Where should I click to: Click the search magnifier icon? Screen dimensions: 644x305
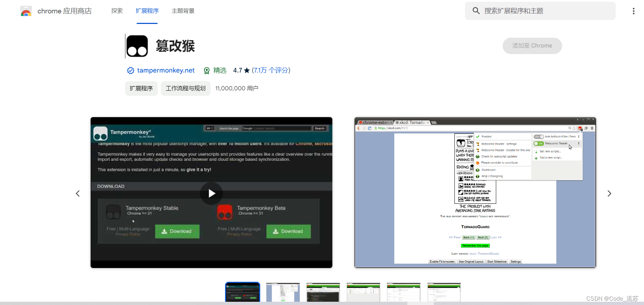[476, 11]
